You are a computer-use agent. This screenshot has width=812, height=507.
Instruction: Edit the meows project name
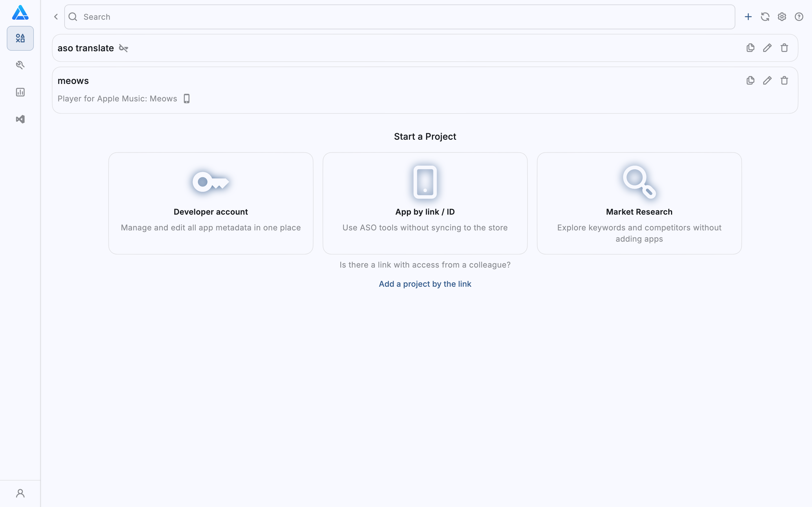coord(767,81)
